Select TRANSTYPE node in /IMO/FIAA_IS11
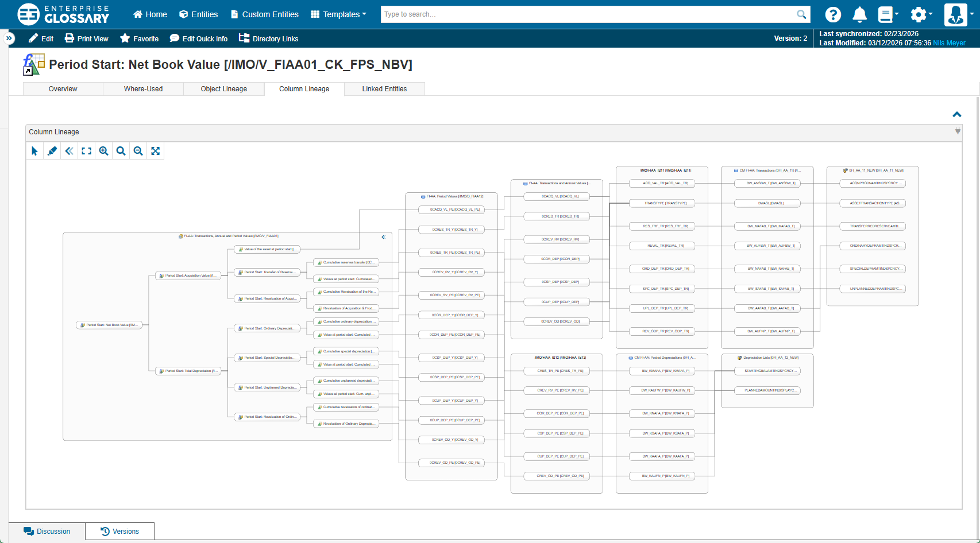 [x=662, y=203]
